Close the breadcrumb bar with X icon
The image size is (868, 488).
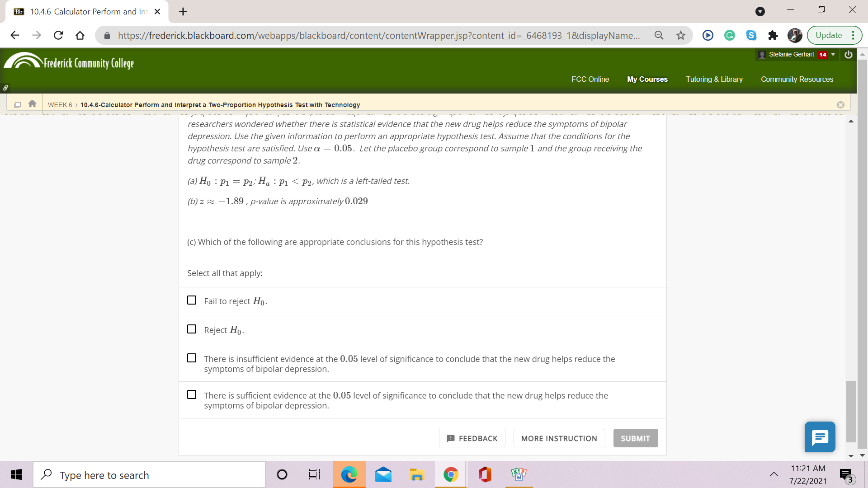click(840, 105)
